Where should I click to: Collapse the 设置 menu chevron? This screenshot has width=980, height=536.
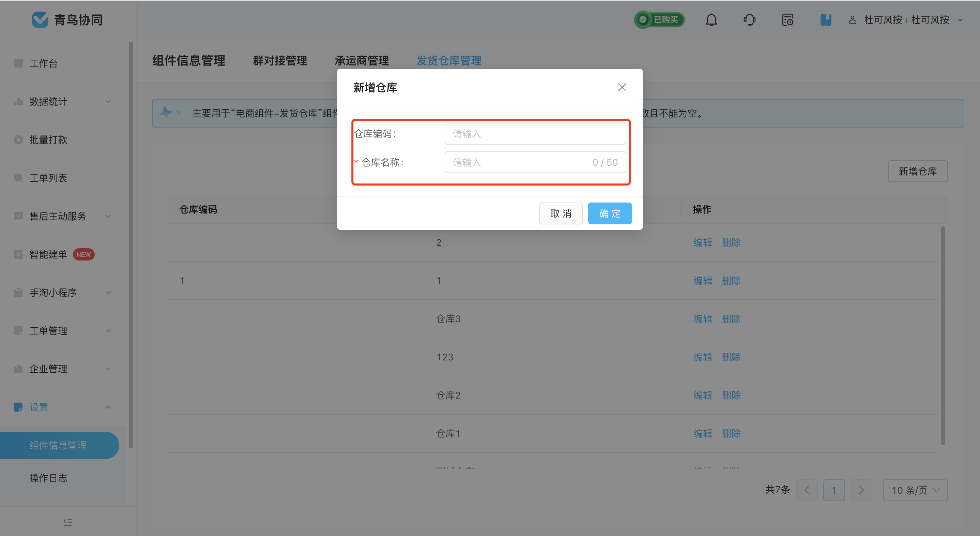[x=108, y=407]
